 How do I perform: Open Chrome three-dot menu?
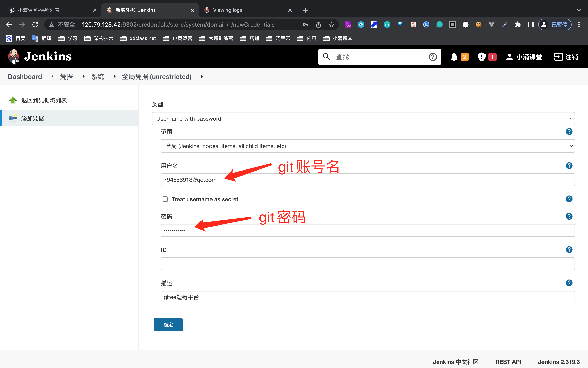[x=579, y=25]
